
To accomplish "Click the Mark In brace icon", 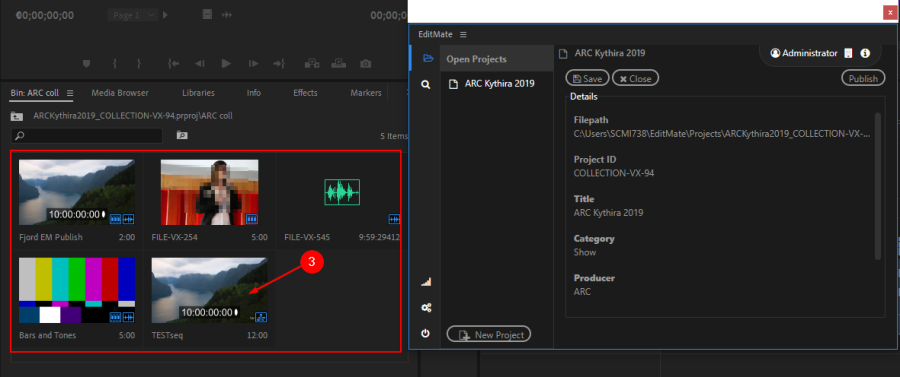I will [x=115, y=64].
